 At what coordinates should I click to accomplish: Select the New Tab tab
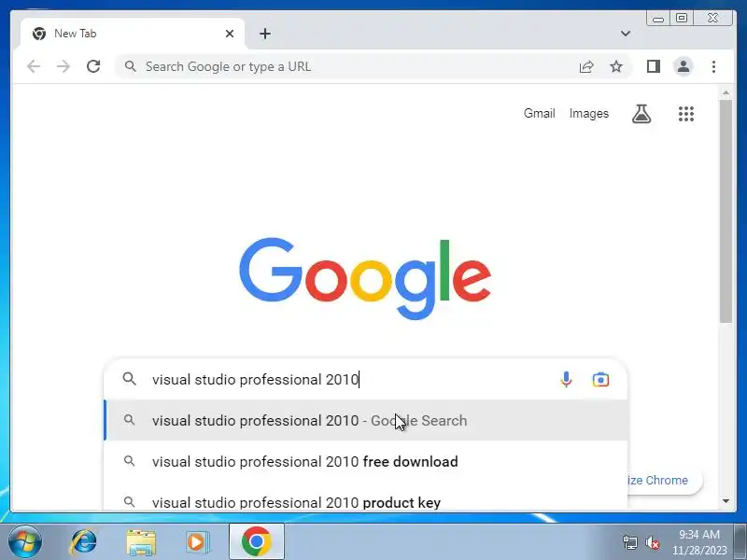coord(133,34)
